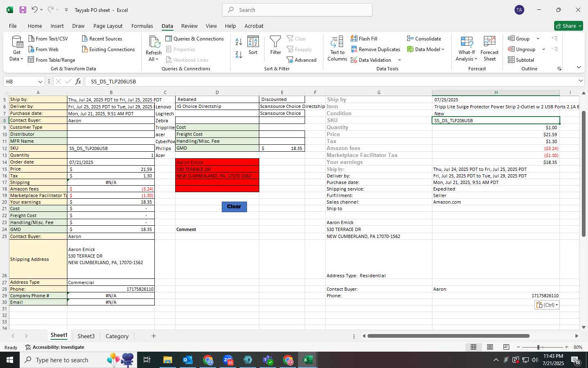The image size is (588, 368).
Task: Create a Forecast Sheet
Action: (490, 49)
